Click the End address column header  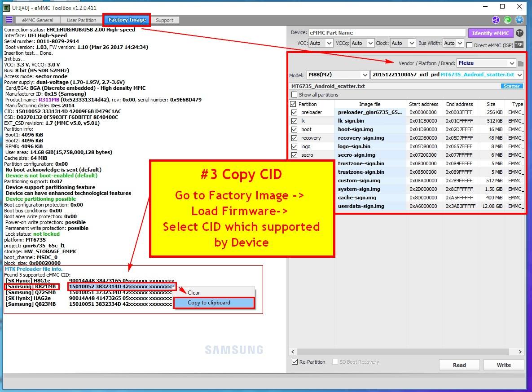click(459, 104)
